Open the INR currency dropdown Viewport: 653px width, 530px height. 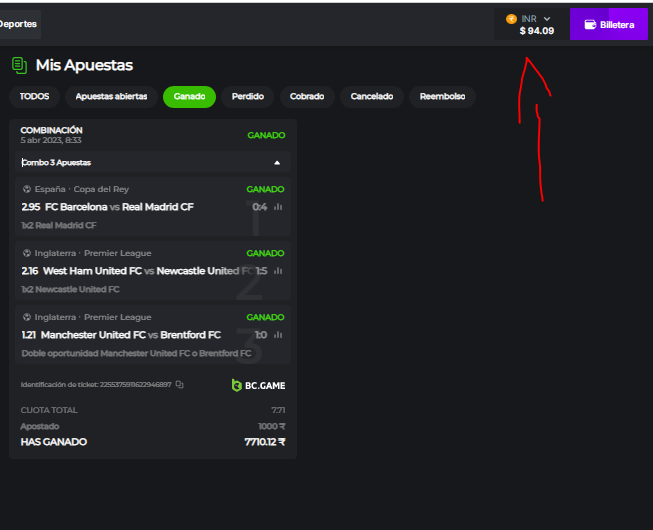(x=547, y=18)
